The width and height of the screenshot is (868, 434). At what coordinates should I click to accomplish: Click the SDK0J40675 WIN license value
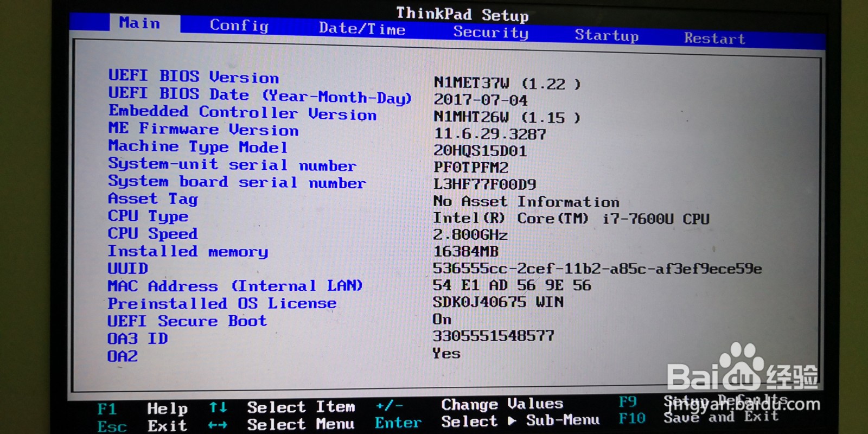498,302
